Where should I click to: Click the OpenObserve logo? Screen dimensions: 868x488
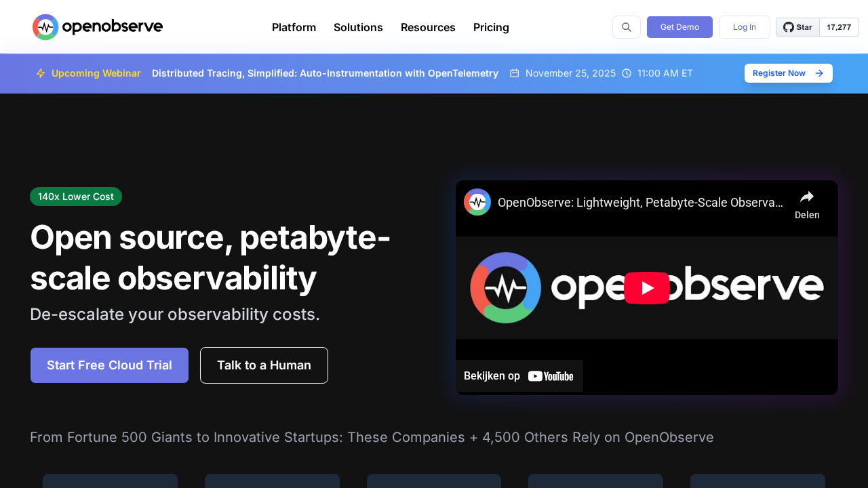[x=97, y=27]
